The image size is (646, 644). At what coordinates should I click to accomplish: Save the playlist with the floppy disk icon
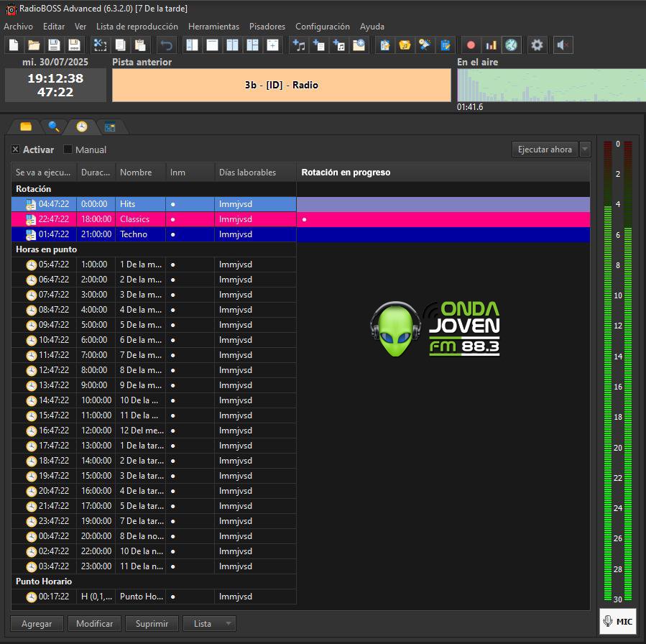54,45
